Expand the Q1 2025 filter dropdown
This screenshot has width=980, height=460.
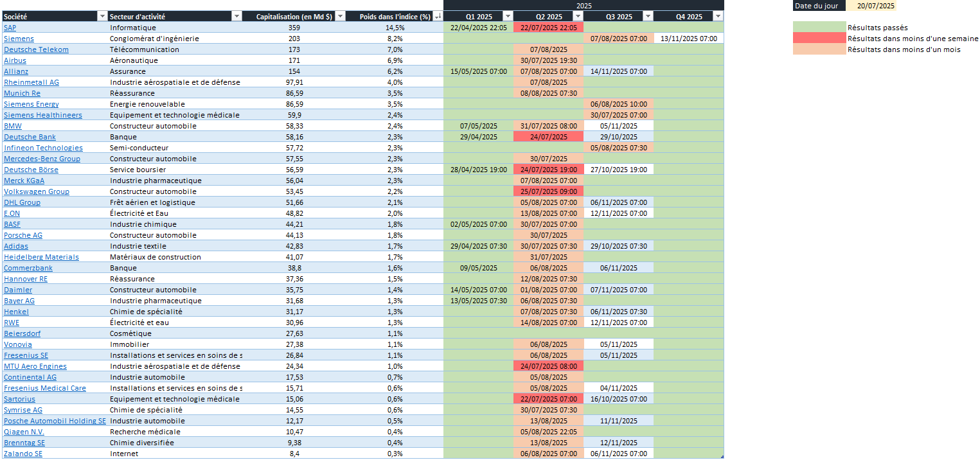coord(508,16)
